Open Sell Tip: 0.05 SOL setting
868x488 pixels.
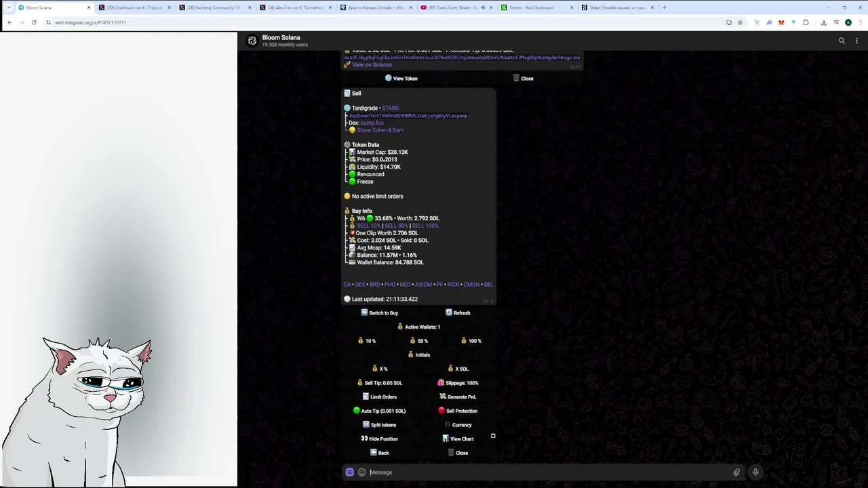[x=380, y=383]
